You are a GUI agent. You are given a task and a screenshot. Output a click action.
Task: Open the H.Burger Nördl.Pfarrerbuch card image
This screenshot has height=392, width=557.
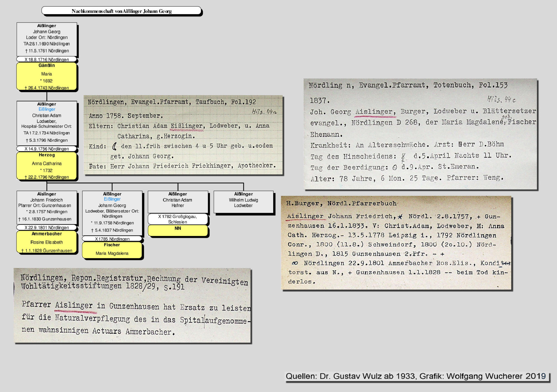[396, 242]
